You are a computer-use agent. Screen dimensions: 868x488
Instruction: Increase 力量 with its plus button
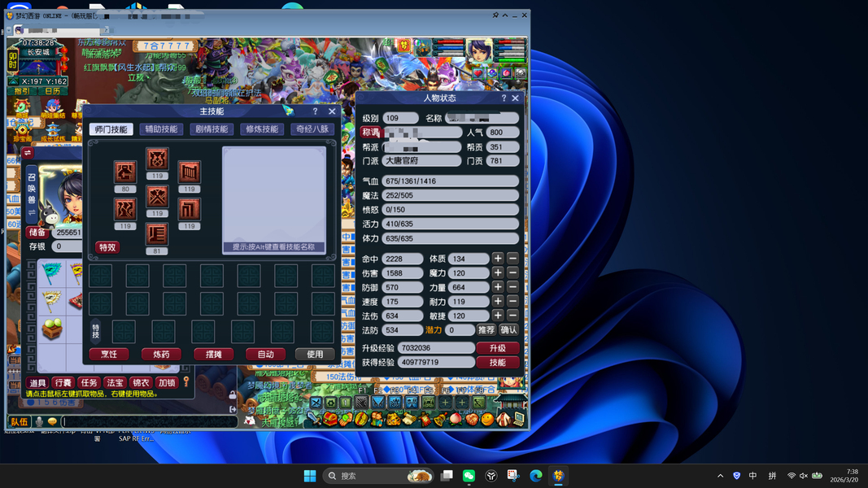(498, 287)
